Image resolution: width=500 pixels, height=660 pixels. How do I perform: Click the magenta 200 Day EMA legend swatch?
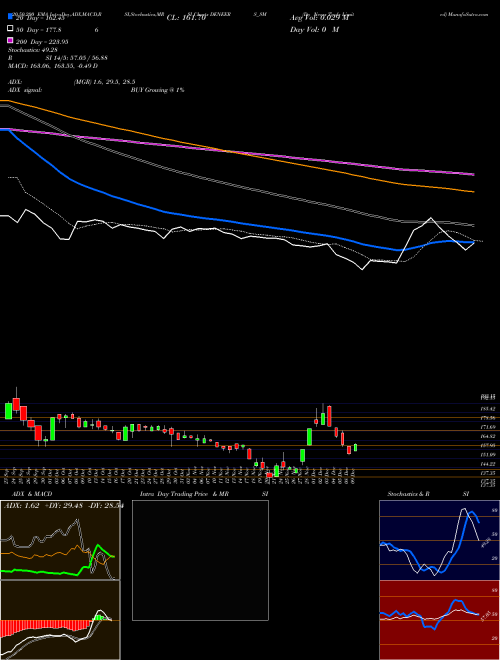point(10,41)
